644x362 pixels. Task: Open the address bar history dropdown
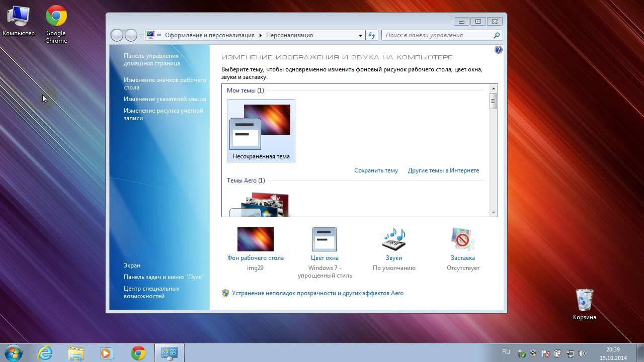tap(360, 35)
